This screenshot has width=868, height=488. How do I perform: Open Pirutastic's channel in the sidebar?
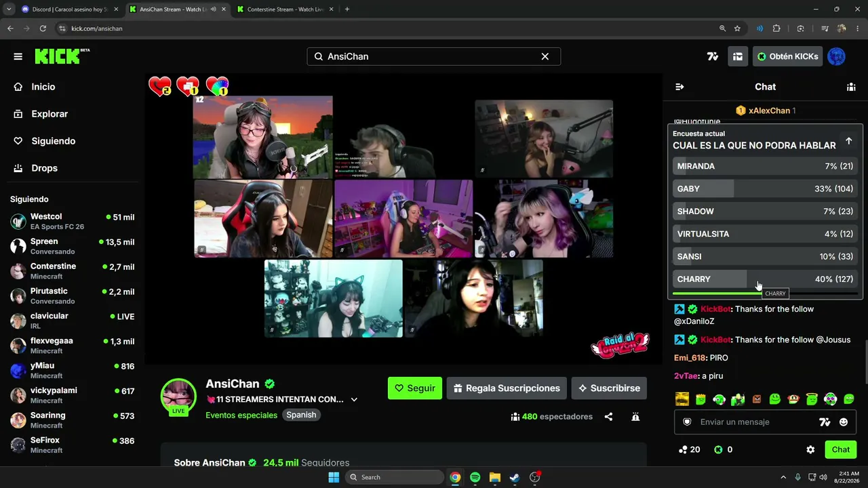(x=73, y=296)
